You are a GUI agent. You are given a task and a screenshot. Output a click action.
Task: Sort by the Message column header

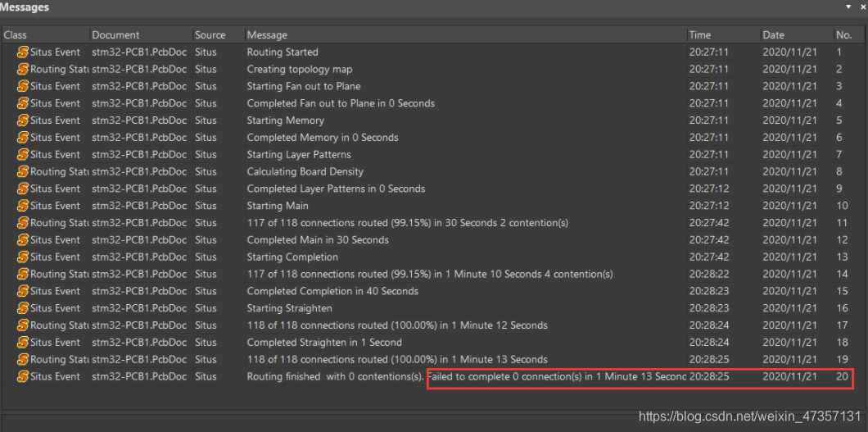pyautogui.click(x=466, y=35)
